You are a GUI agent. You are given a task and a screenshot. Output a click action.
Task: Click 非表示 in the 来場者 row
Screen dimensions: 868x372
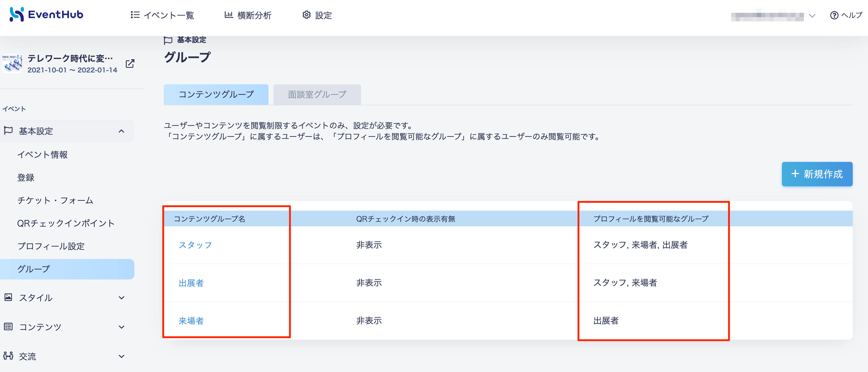click(369, 320)
